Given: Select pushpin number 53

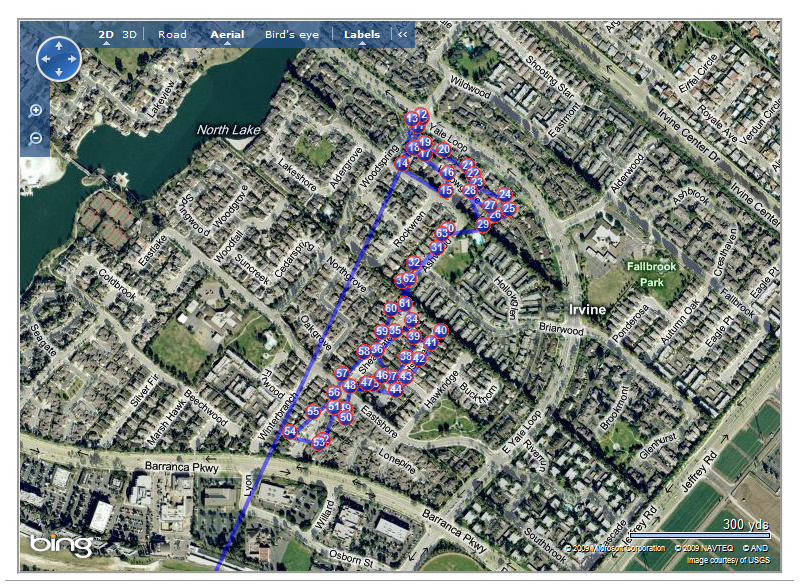Looking at the screenshot, I should 319,442.
